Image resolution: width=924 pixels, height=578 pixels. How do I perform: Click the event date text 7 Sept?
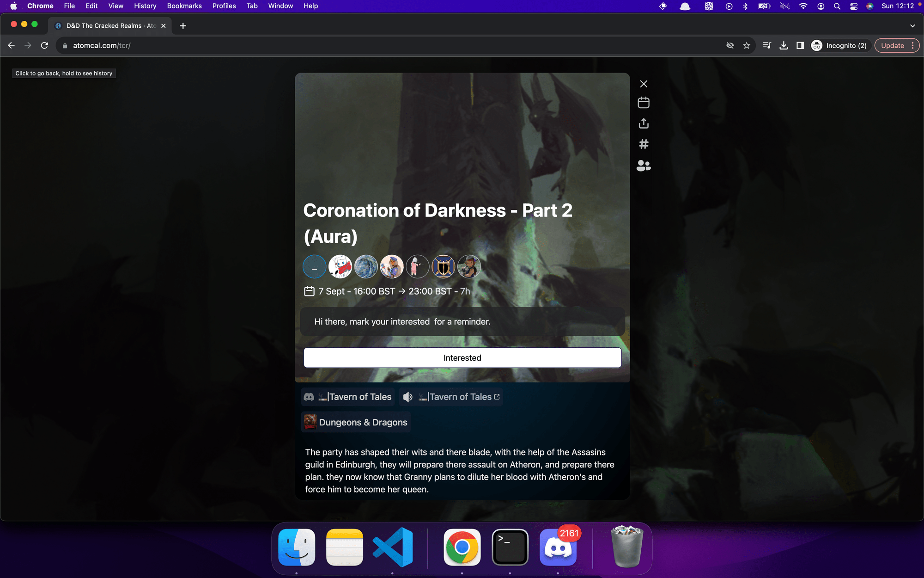[x=332, y=291]
